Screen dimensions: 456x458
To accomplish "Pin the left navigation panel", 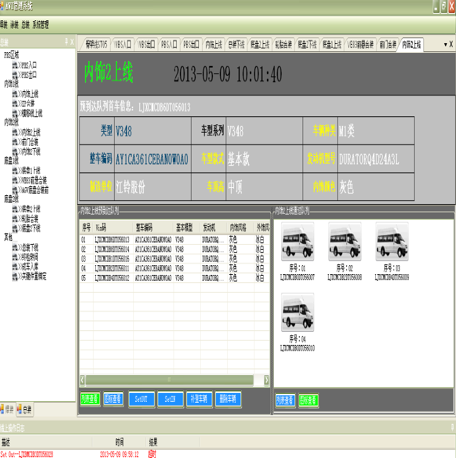I will 66,42.
